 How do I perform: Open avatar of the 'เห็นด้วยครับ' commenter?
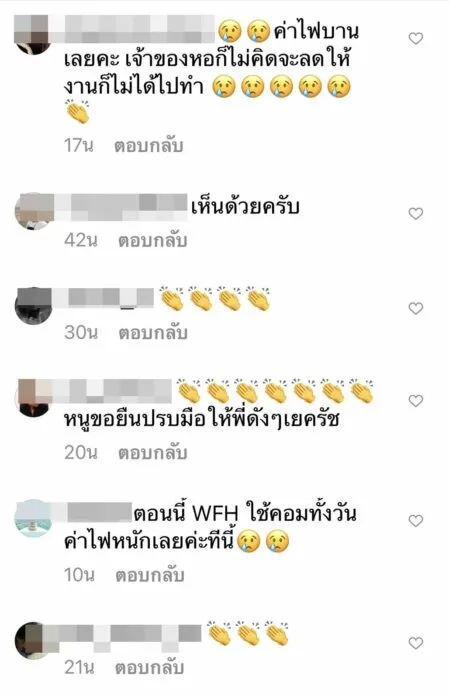tap(33, 211)
